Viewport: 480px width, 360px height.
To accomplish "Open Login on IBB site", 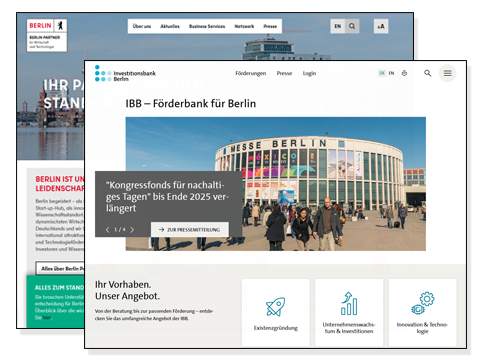I will pos(309,73).
